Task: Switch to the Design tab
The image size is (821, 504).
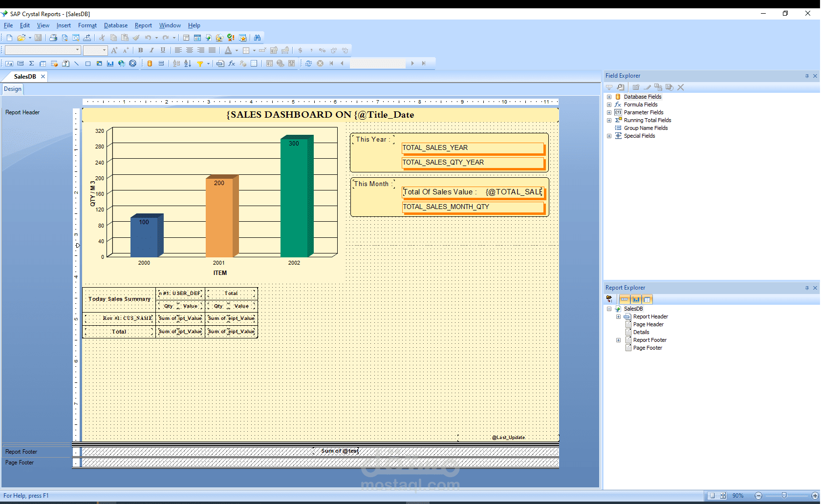Action: point(12,89)
